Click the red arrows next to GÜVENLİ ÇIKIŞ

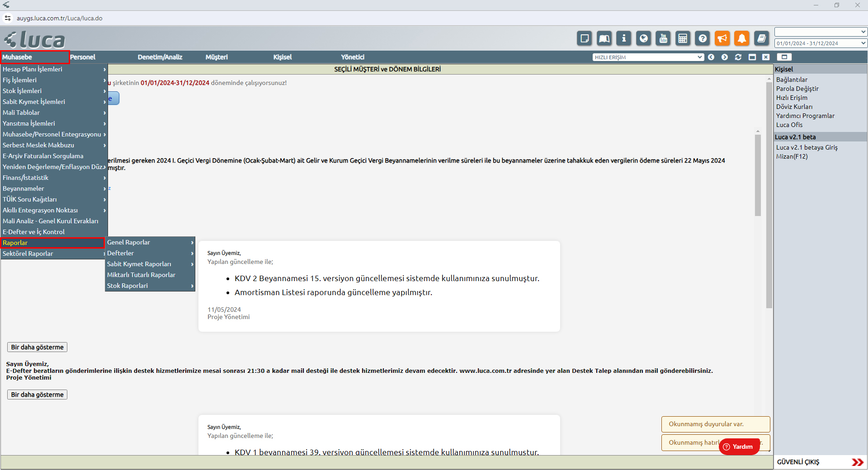pyautogui.click(x=857, y=462)
